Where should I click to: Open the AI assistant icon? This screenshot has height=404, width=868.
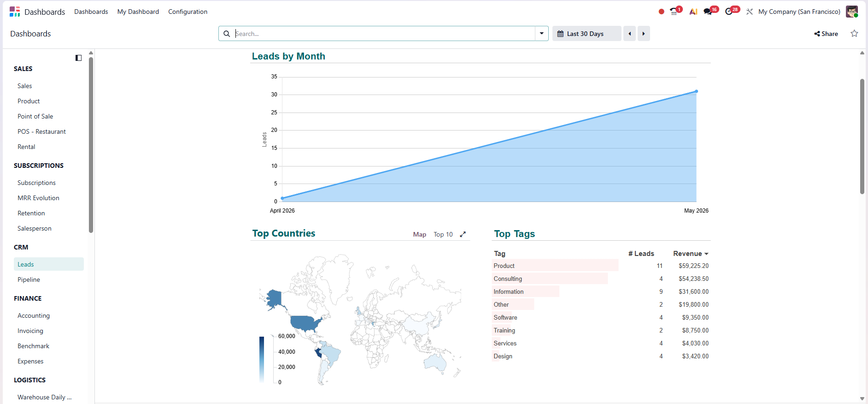pos(693,12)
